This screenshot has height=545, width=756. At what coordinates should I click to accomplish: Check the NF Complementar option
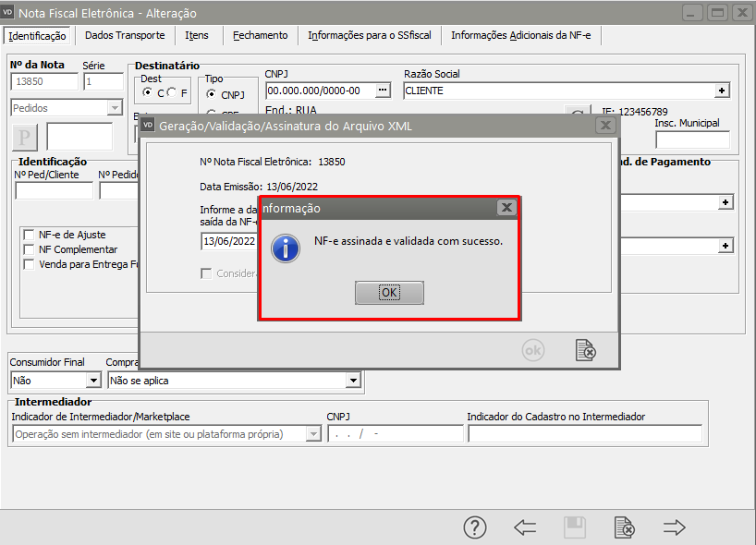[x=29, y=249]
